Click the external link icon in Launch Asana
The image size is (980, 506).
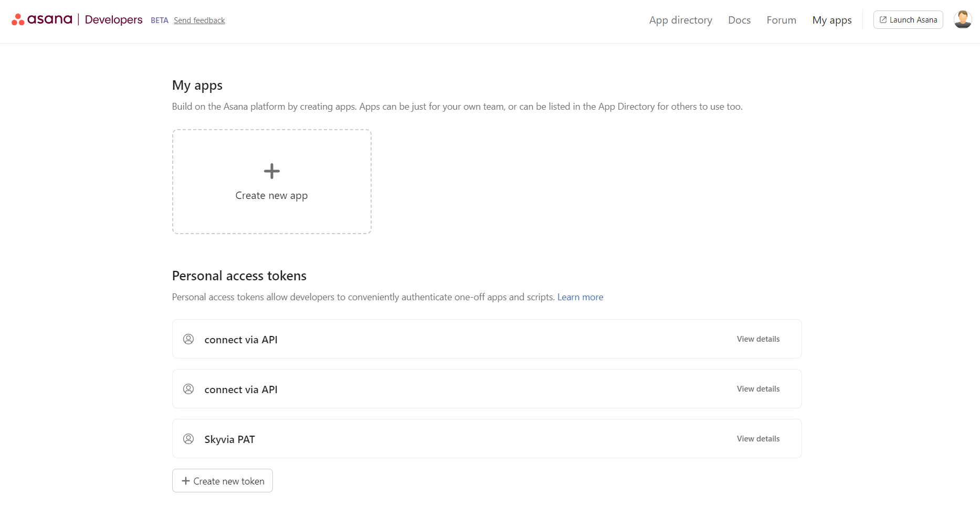coord(883,19)
